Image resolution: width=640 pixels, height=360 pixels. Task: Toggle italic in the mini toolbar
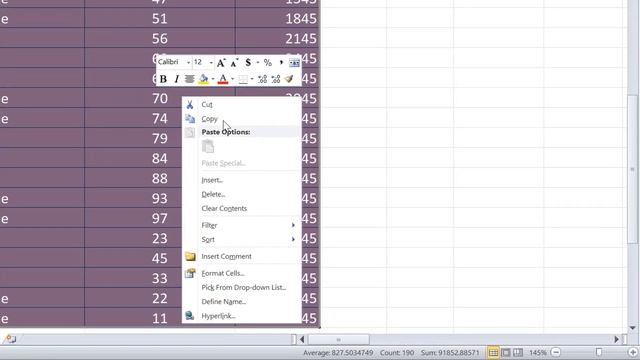(x=176, y=79)
